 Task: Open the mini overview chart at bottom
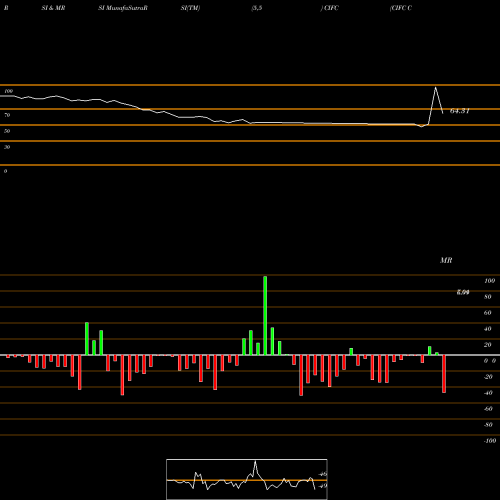247,479
